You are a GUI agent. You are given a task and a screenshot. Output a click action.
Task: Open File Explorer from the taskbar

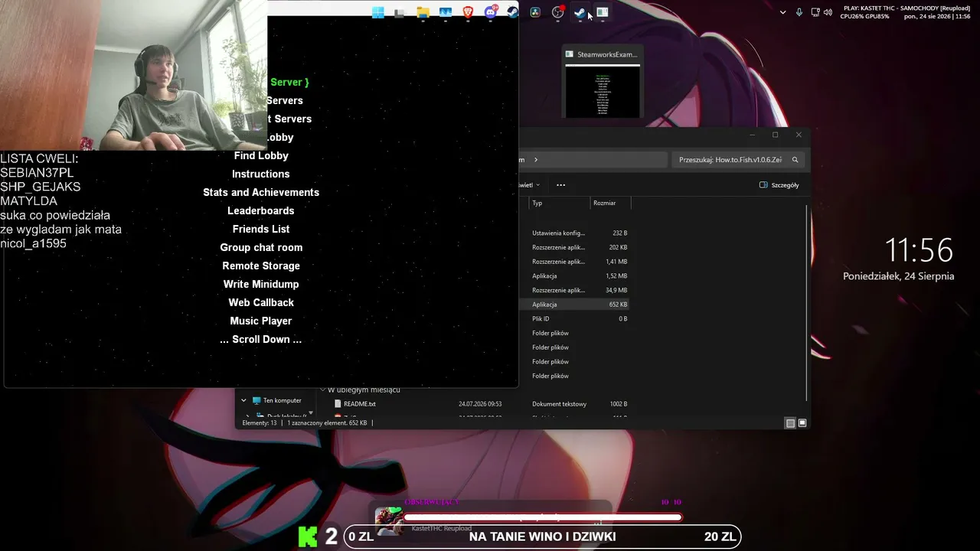click(x=423, y=12)
